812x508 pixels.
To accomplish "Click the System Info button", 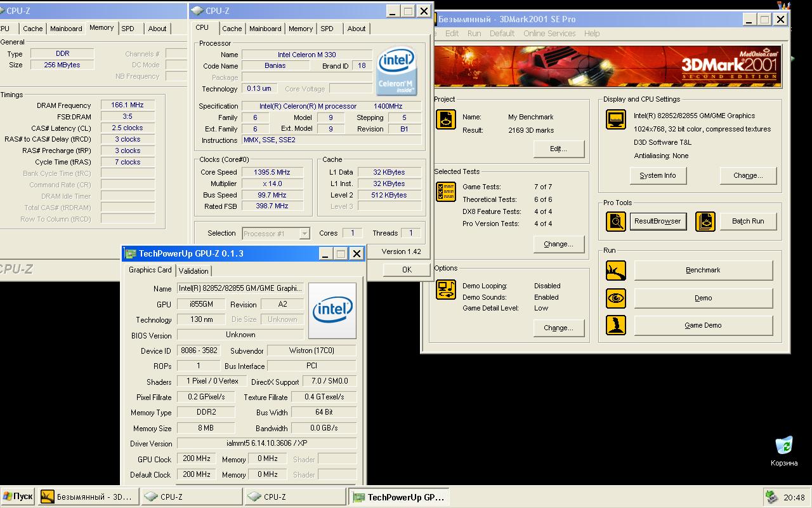I will (658, 175).
